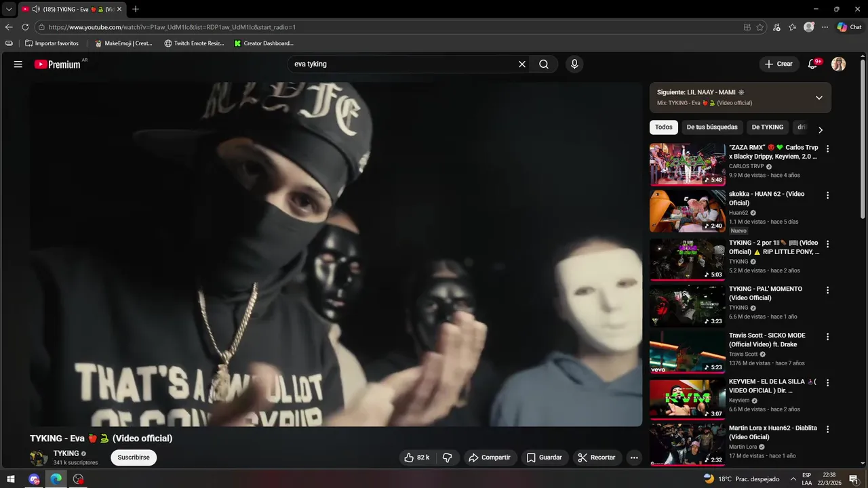The image size is (868, 488).
Task: Open the KEYVIEM - EL DE LA SILLA title
Action: coord(772,386)
